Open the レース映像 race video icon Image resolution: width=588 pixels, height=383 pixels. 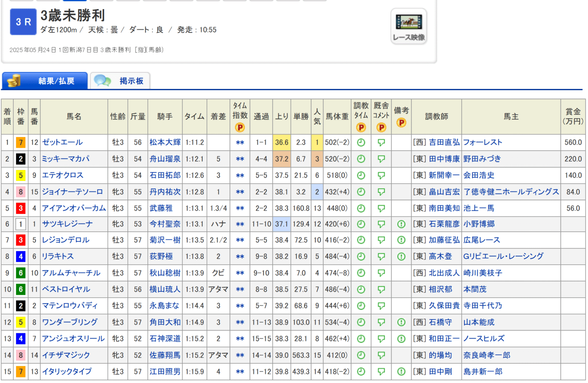[x=408, y=26]
